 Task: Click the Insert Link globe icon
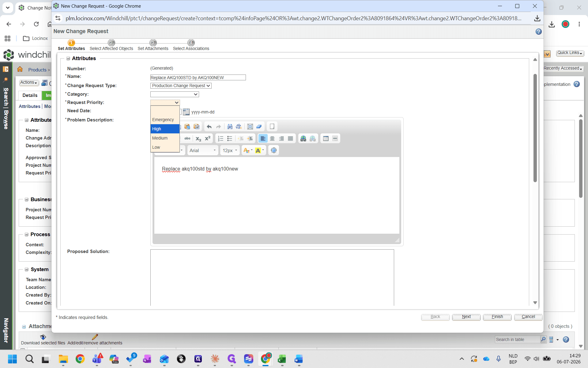click(x=303, y=139)
